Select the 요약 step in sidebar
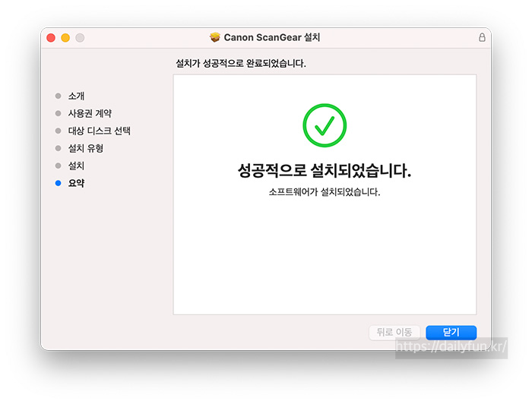Screen dimensions: 532x404 (x=76, y=183)
